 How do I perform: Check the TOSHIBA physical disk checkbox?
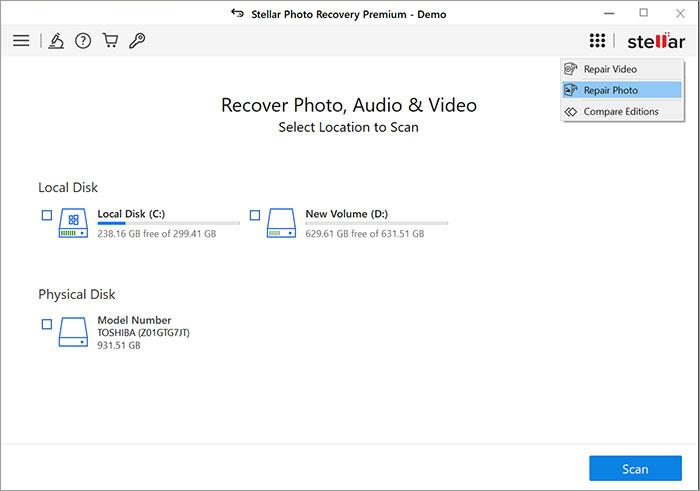(47, 324)
